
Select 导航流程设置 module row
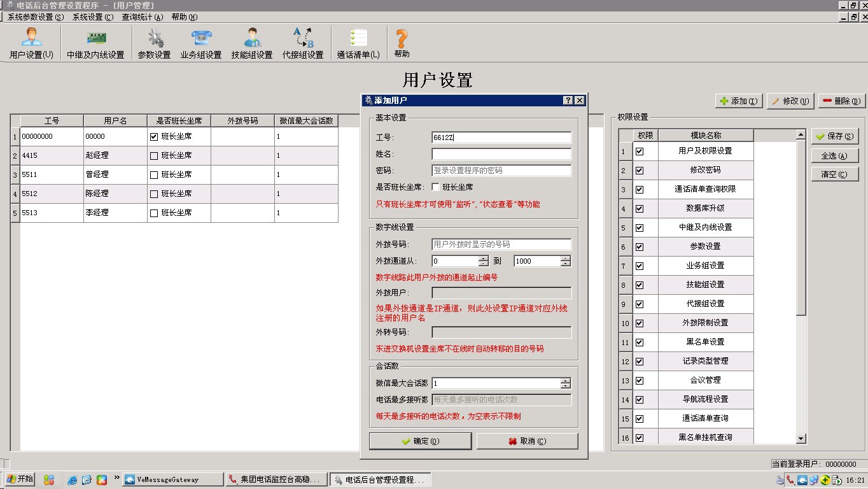click(x=705, y=399)
